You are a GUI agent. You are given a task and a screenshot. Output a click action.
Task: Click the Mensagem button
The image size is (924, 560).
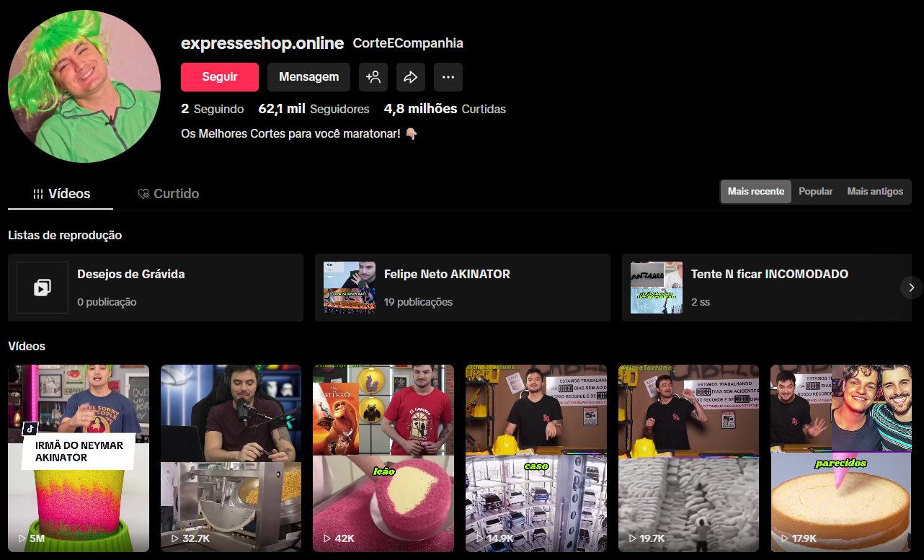[308, 77]
